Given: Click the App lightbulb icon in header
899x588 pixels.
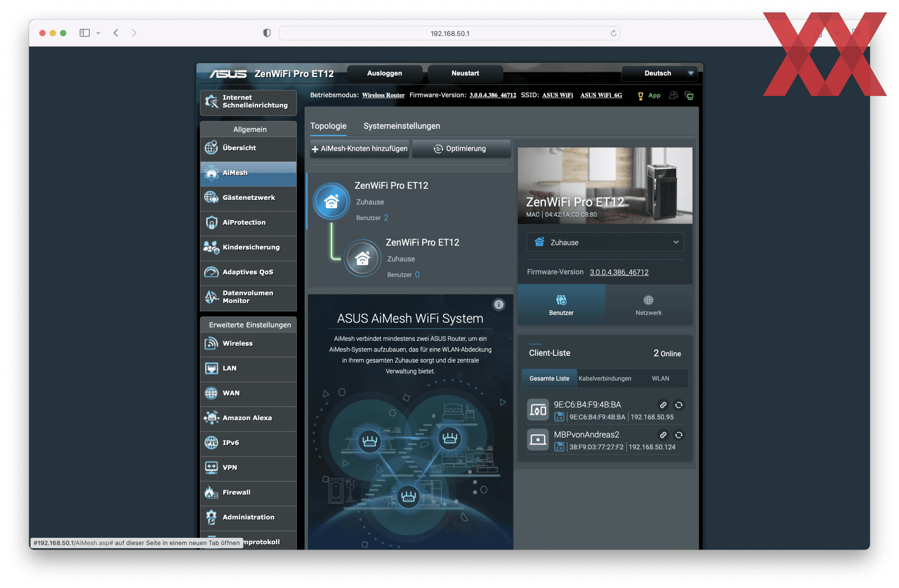Looking at the screenshot, I should pos(641,96).
